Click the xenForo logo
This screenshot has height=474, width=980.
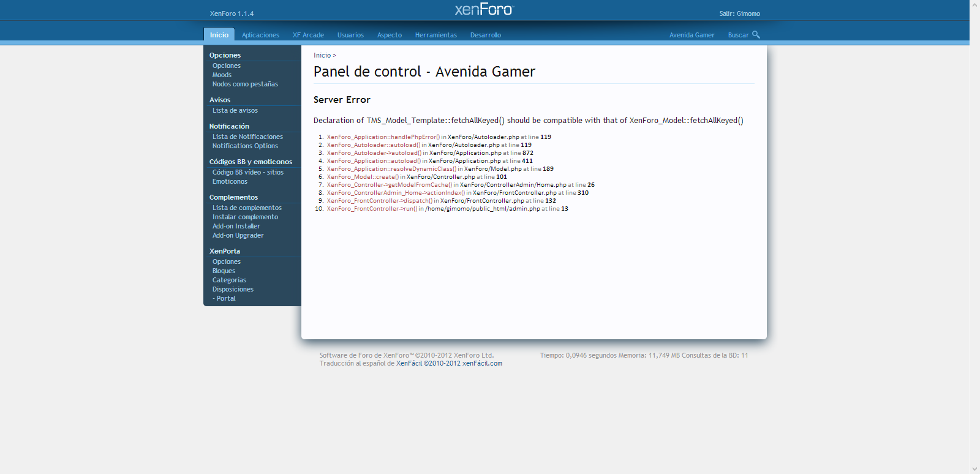click(x=484, y=9)
